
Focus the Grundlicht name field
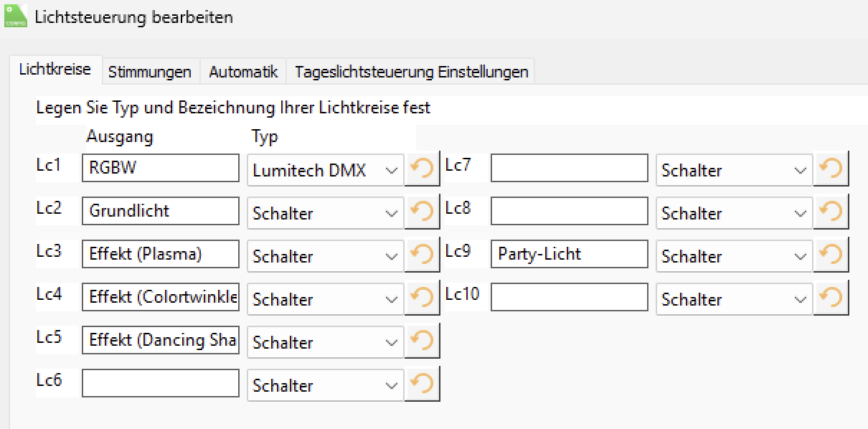click(160, 212)
